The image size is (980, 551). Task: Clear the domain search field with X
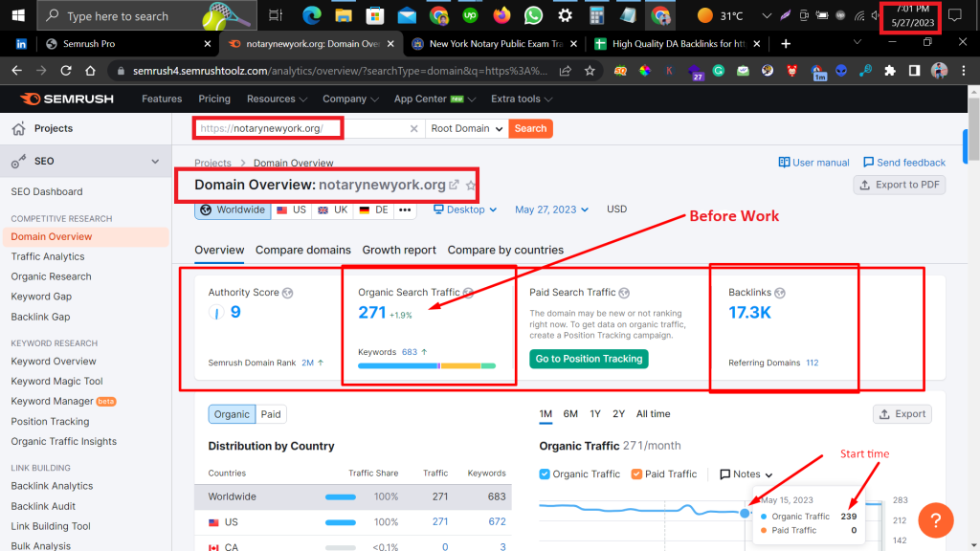413,129
